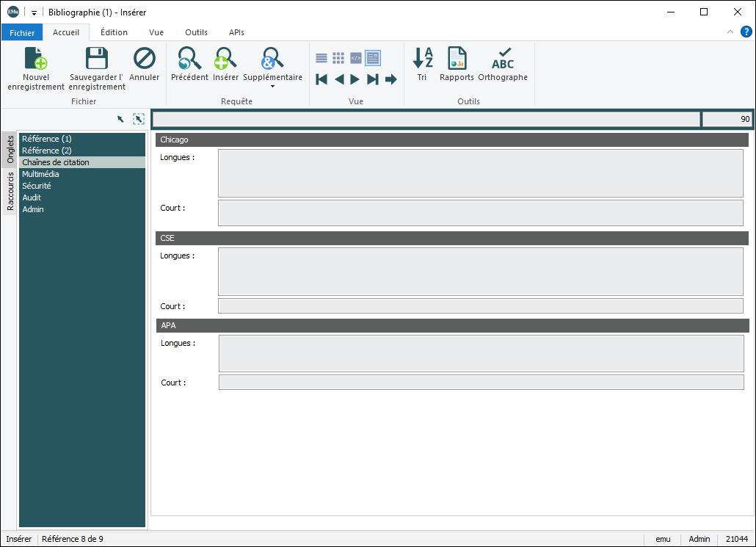
Task: Collapse the ribbon with the chevron
Action: [730, 32]
